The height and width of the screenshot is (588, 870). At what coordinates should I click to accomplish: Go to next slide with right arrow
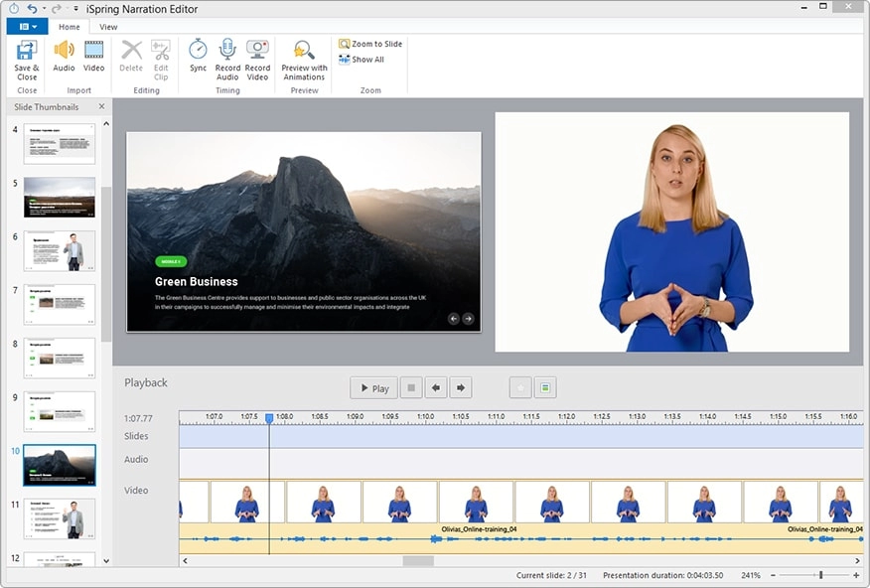tap(460, 387)
